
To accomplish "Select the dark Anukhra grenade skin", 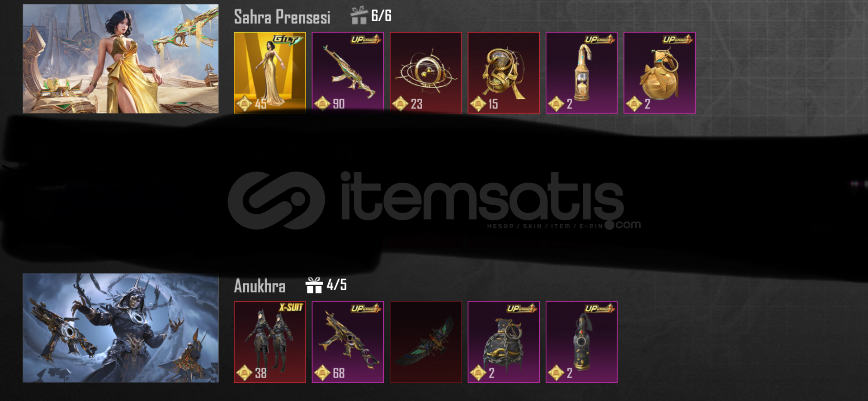I will 504,342.
